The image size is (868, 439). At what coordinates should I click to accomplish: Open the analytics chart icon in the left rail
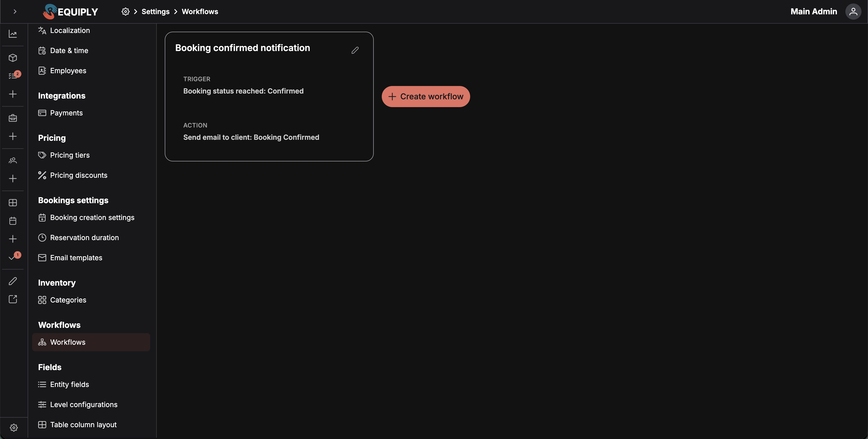click(x=13, y=34)
